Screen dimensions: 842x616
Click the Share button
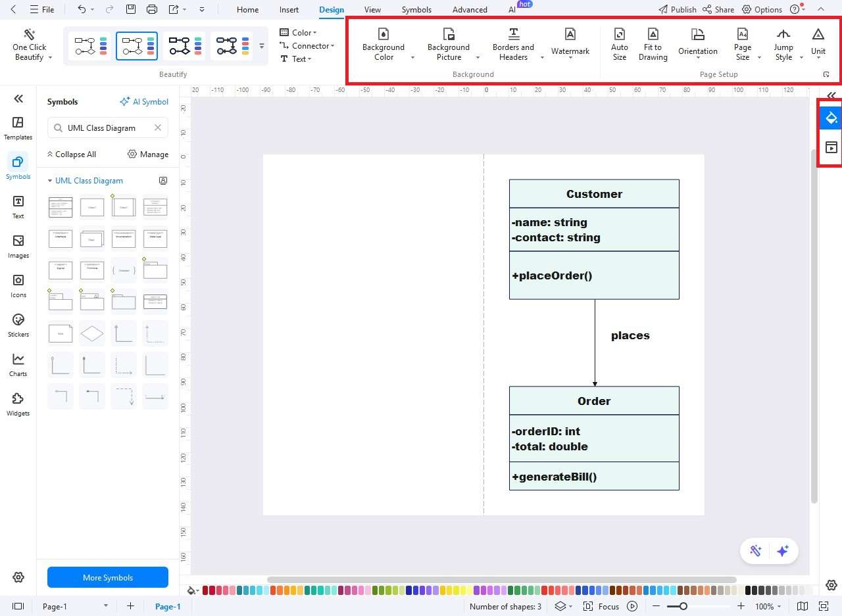coord(718,9)
